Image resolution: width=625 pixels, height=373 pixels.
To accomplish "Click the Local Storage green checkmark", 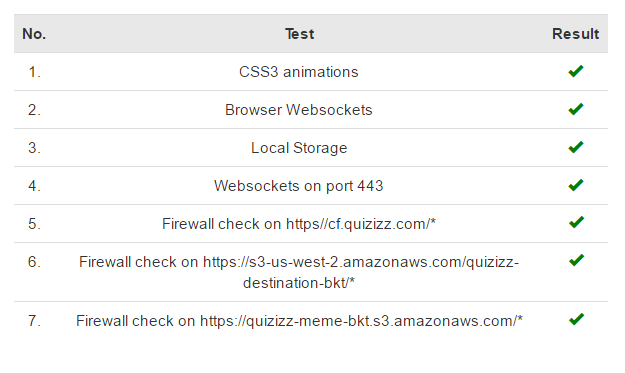I will [576, 147].
